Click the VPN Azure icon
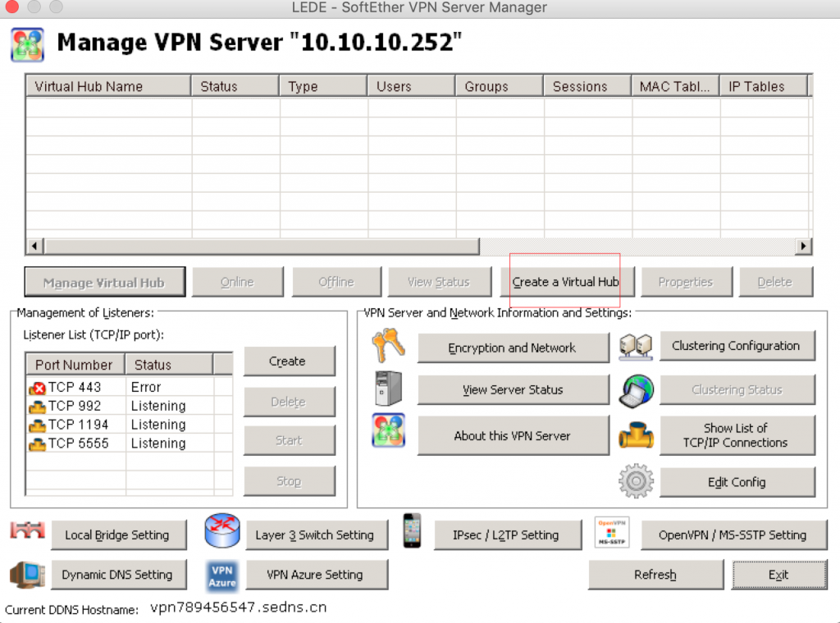 tap(222, 576)
